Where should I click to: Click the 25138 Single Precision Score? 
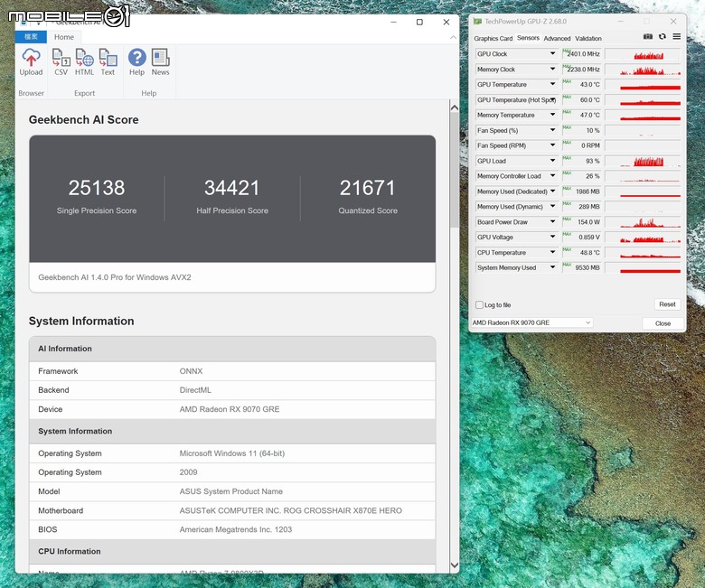tap(97, 188)
